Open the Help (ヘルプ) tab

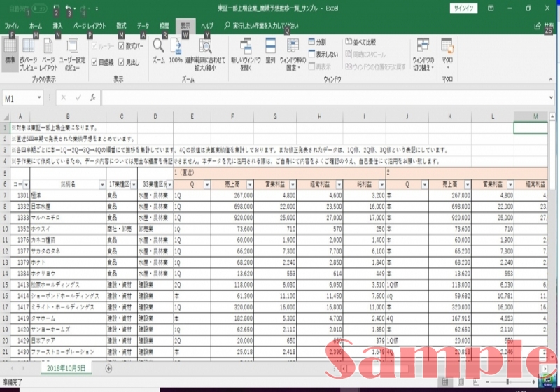tap(207, 26)
